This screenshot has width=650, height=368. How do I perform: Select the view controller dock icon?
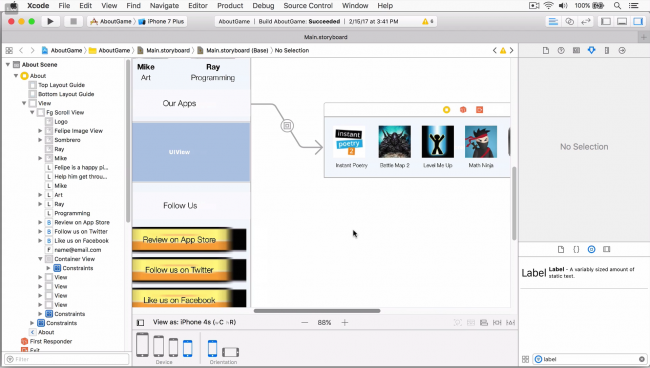446,110
